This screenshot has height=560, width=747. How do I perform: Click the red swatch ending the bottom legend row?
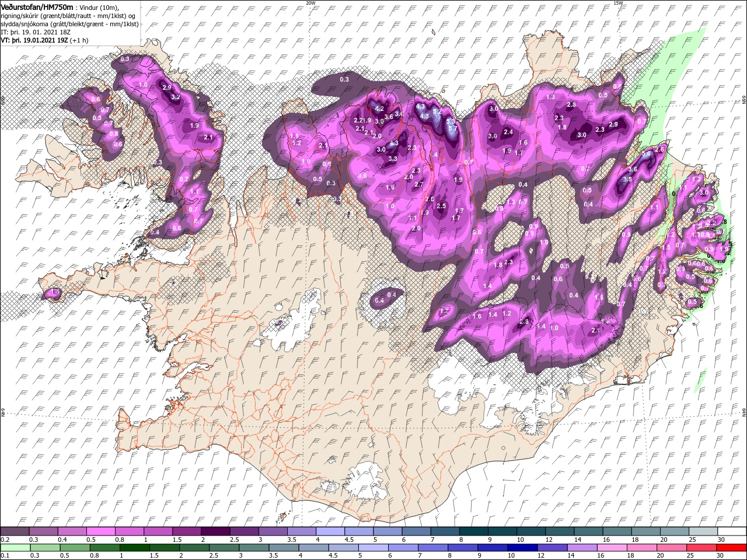click(731, 547)
